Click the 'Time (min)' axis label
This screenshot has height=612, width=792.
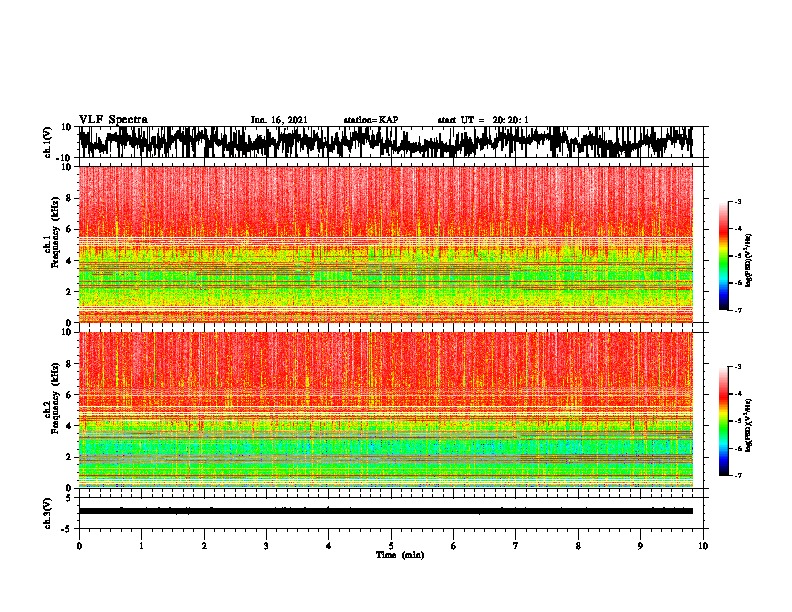[400, 555]
